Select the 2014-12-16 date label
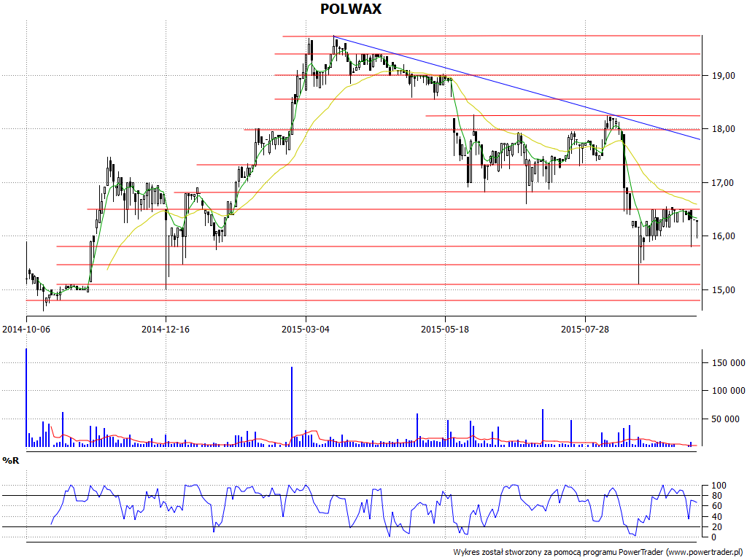Image resolution: width=747 pixels, height=560 pixels. 166,330
